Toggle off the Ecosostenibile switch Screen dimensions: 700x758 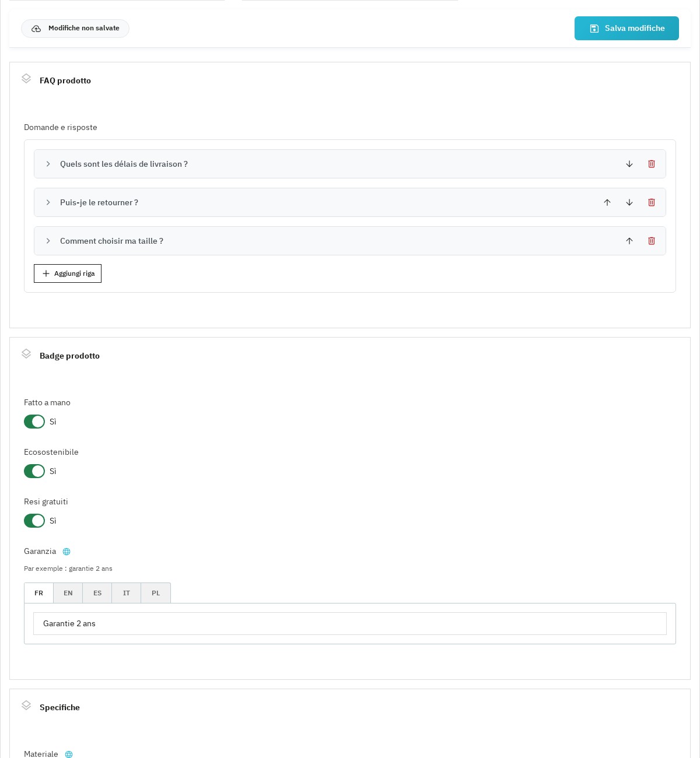tap(34, 471)
